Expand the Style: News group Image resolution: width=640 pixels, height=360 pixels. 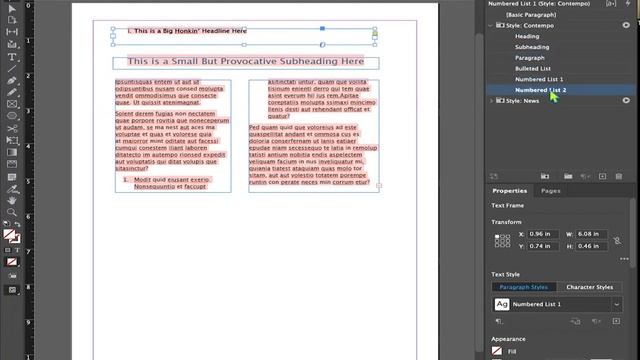coord(491,100)
